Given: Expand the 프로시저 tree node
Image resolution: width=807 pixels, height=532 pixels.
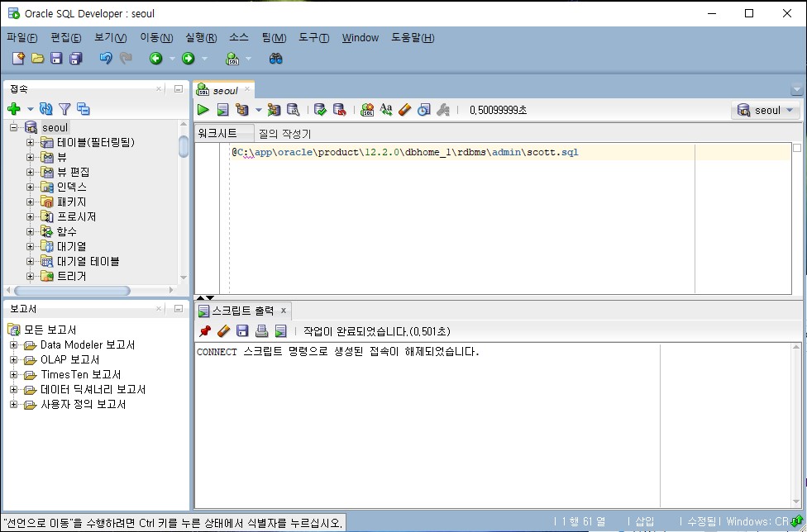Looking at the screenshot, I should click(x=30, y=217).
